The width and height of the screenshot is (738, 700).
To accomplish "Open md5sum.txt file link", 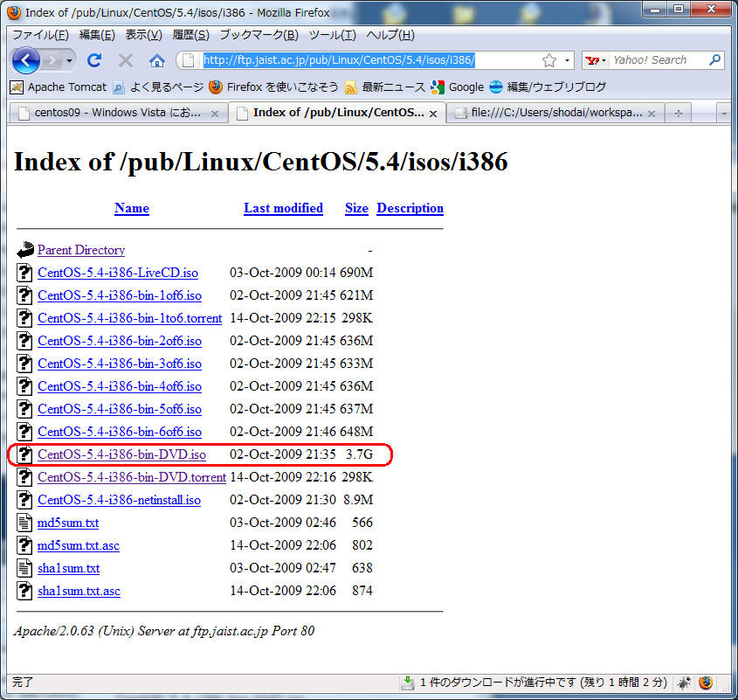I will [68, 523].
